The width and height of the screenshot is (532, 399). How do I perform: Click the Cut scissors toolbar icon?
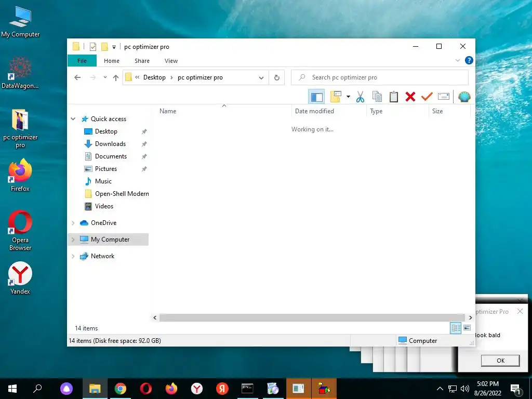360,97
